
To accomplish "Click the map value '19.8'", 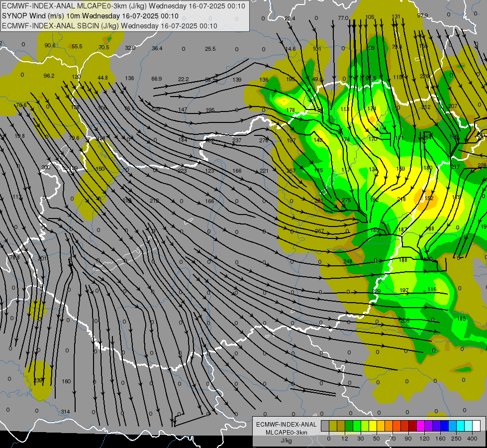I will pyautogui.click(x=19, y=136).
